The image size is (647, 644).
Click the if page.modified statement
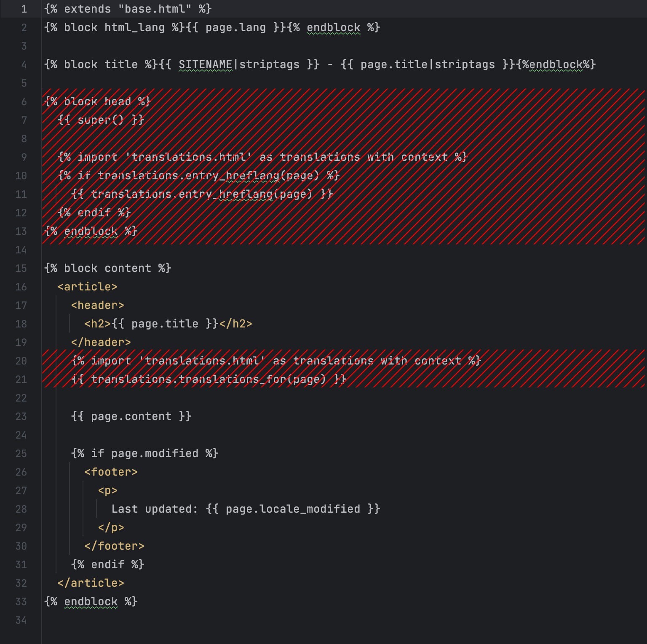point(144,454)
